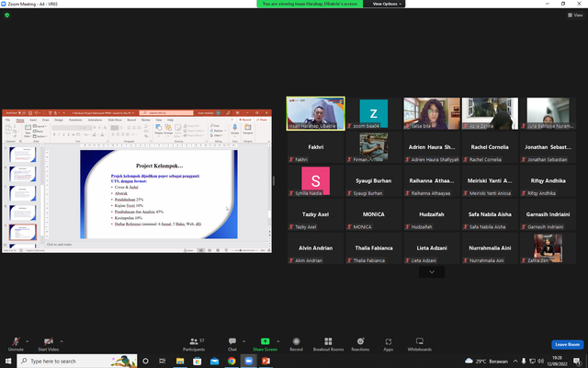Open the View Options dropdown

387,4
